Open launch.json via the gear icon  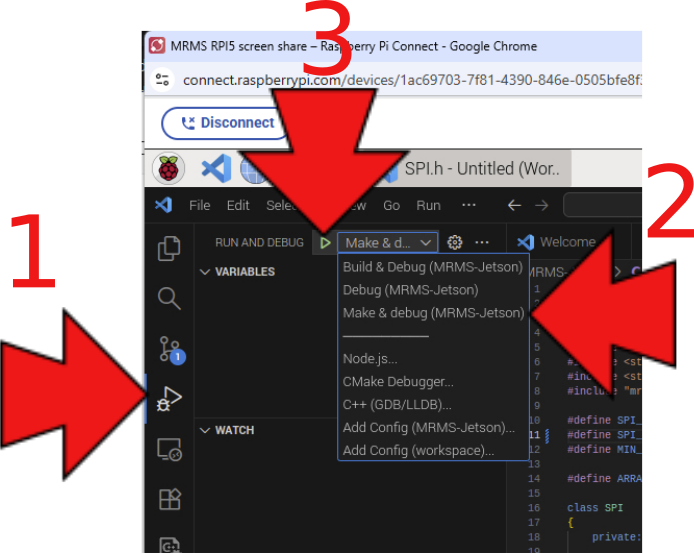coord(455,242)
